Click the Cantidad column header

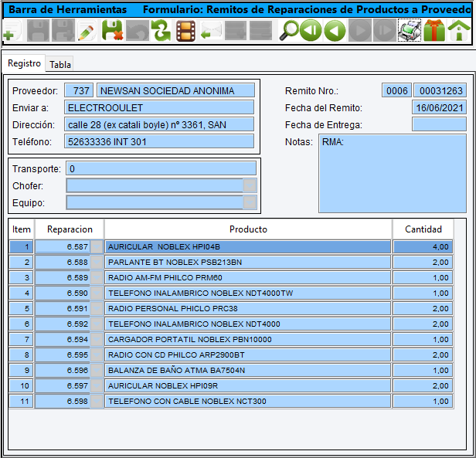(423, 229)
